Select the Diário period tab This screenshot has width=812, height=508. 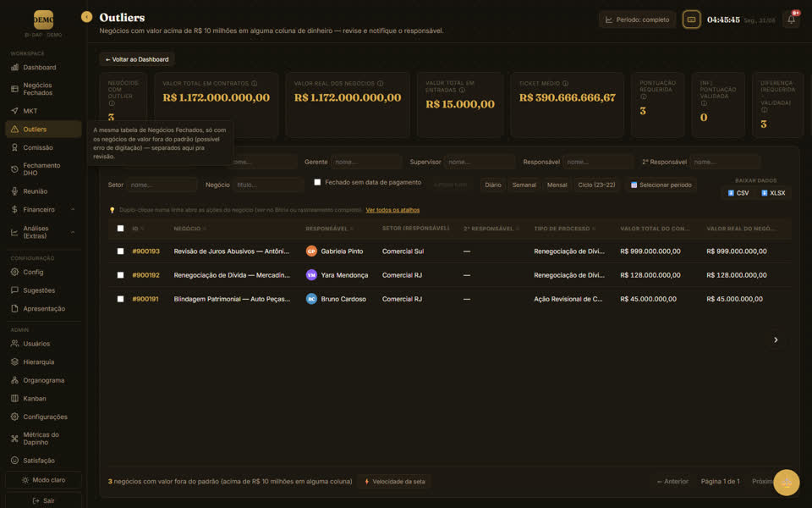[493, 185]
